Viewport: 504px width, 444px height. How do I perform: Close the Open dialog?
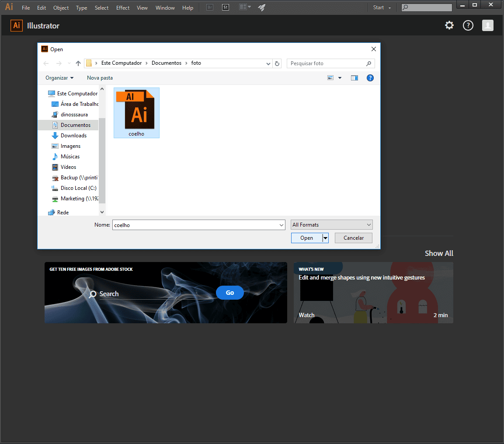click(373, 49)
